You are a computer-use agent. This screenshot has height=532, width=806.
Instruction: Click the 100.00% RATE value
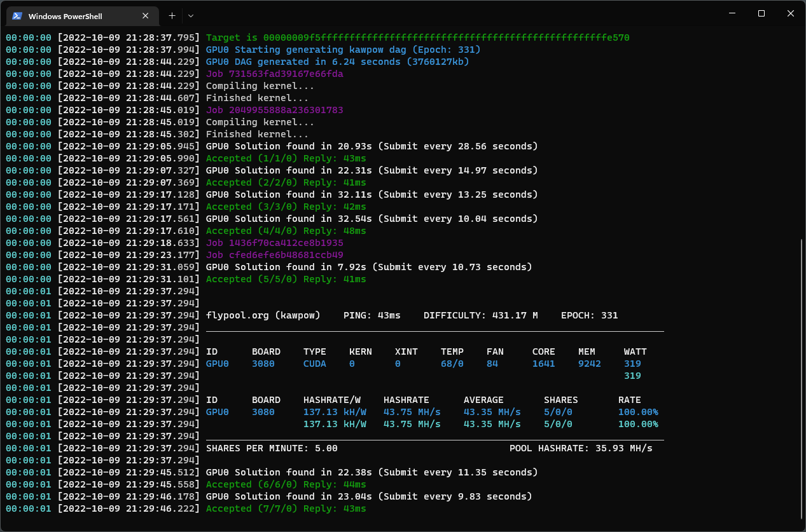point(638,412)
